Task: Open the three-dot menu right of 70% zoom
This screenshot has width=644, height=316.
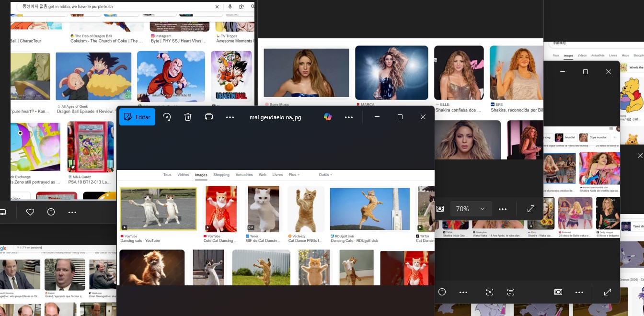Action: tap(503, 209)
